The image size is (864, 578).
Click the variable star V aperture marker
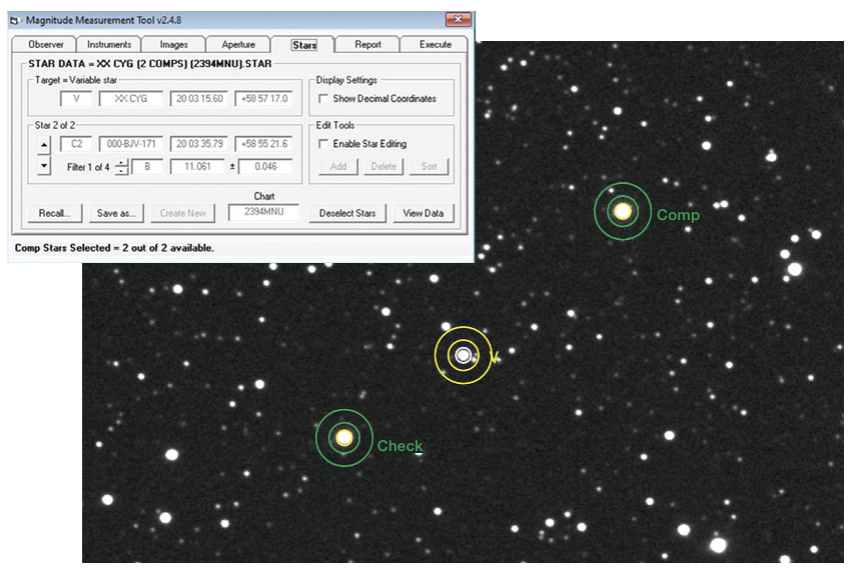pos(463,355)
